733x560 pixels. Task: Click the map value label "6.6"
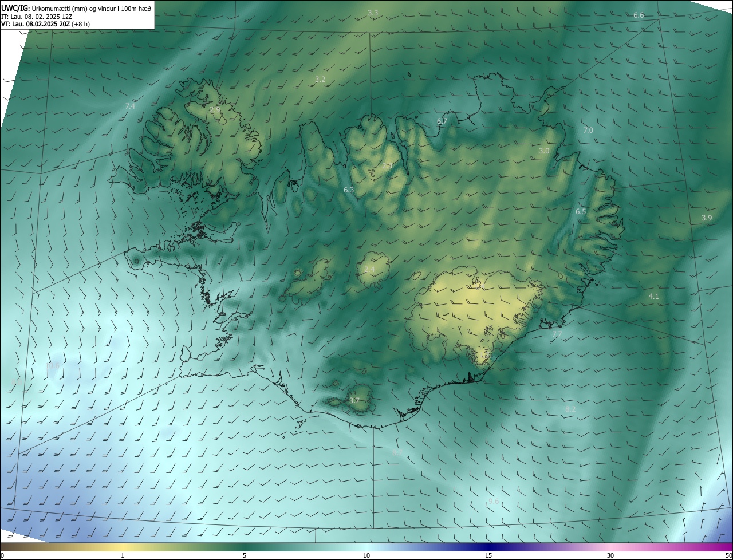(x=639, y=15)
